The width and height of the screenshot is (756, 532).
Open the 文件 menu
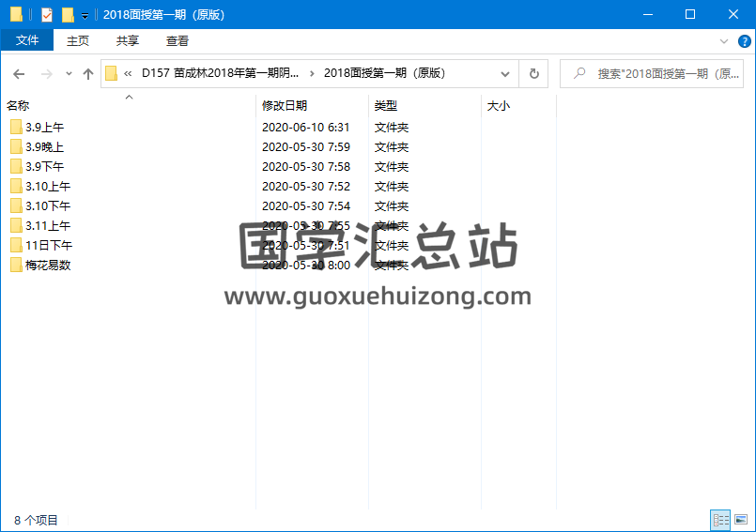[x=27, y=40]
